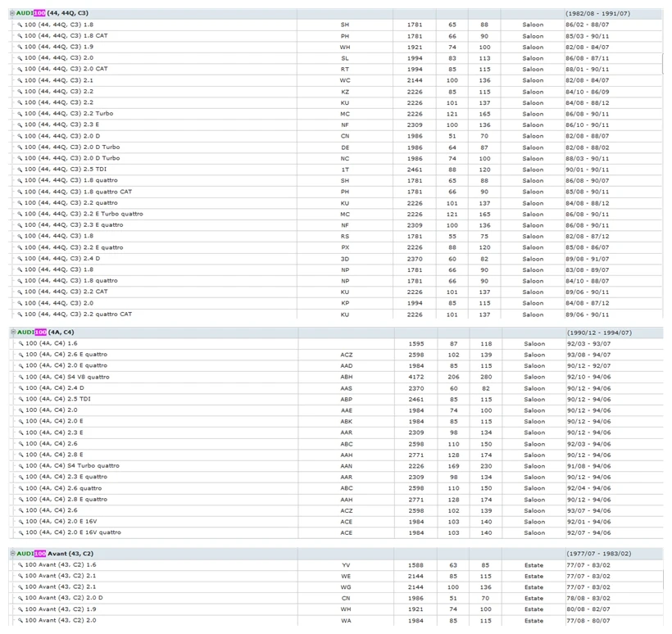This screenshot has height=634, width=672.
Task: Click engine code DE in 2.0 D Turbo row
Action: [x=345, y=147]
